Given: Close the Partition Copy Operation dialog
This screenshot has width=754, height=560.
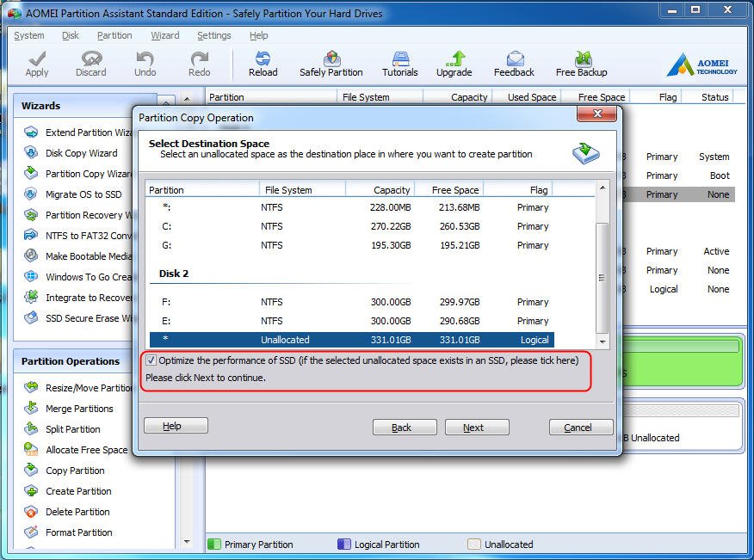Looking at the screenshot, I should 596,114.
